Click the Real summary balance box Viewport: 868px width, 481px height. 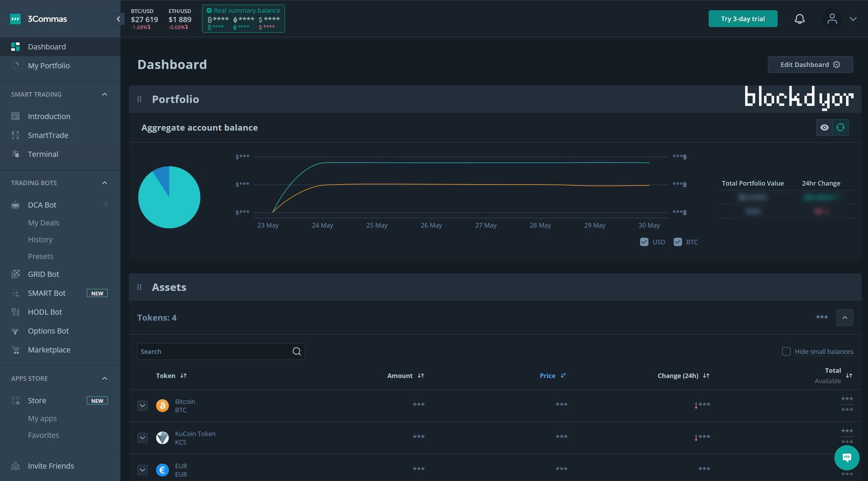coord(243,19)
